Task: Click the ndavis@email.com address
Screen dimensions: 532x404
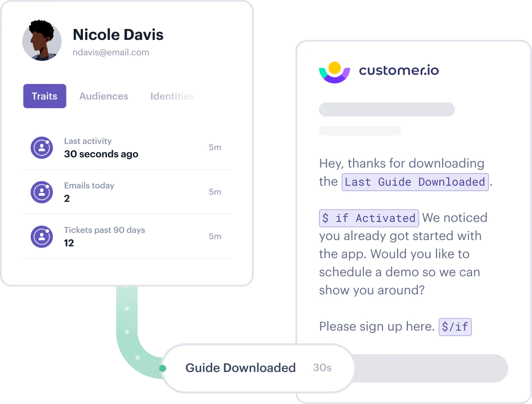Action: point(111,52)
